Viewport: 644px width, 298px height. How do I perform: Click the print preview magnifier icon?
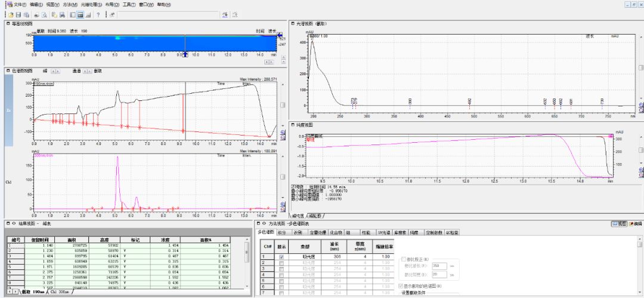[45, 14]
